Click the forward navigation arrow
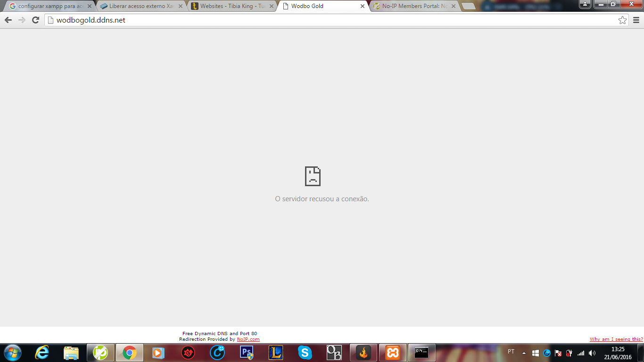Screen dimensions: 644x362 pos(22,20)
